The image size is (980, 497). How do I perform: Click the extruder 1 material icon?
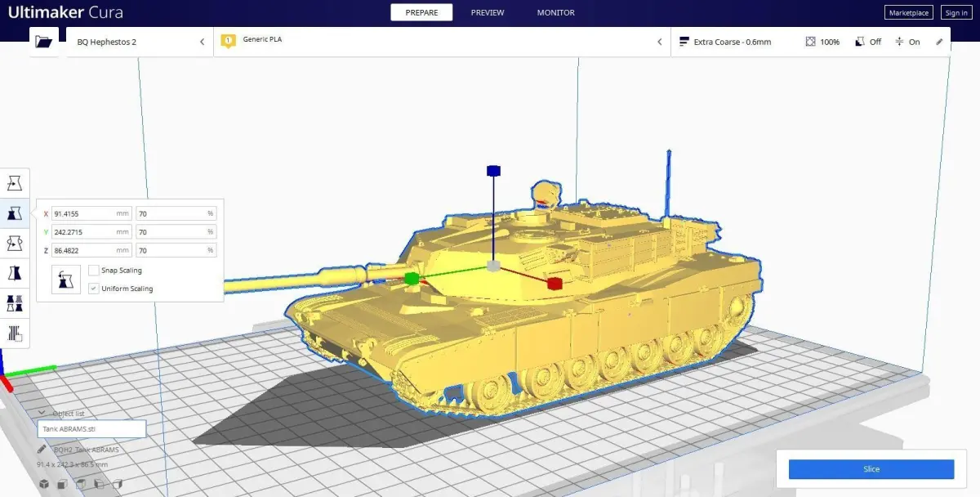point(229,41)
